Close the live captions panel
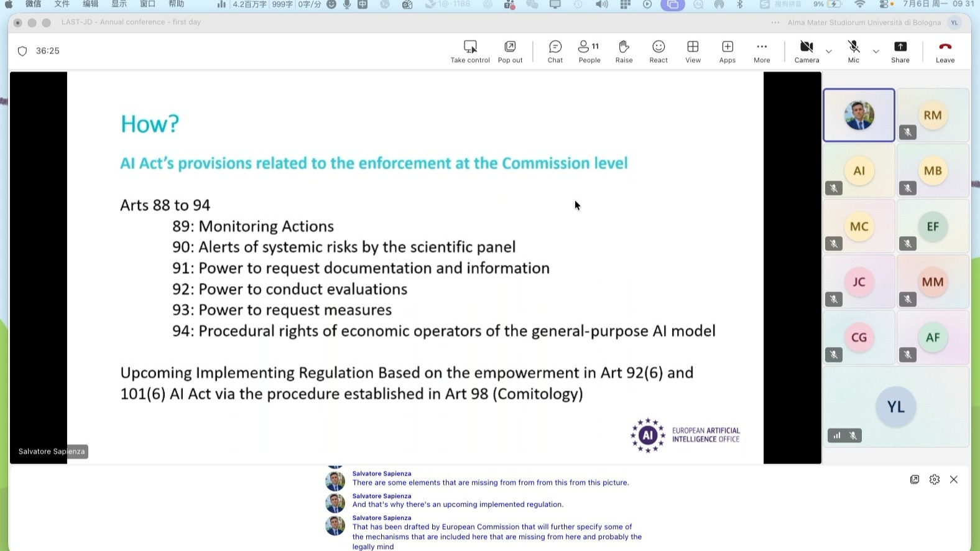This screenshot has width=980, height=551. [x=954, y=479]
